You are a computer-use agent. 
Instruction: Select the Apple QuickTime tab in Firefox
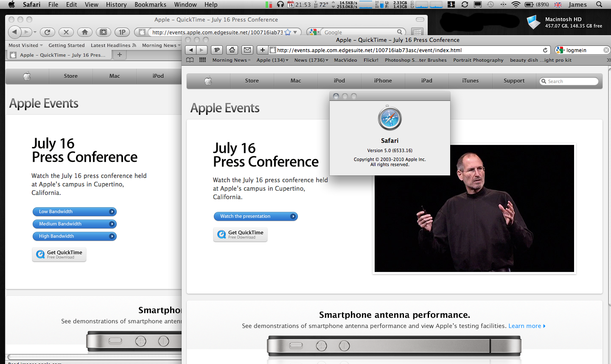tap(59, 55)
